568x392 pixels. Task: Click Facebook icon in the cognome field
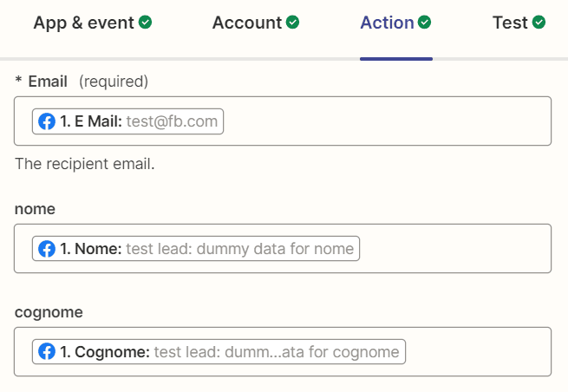[47, 352]
